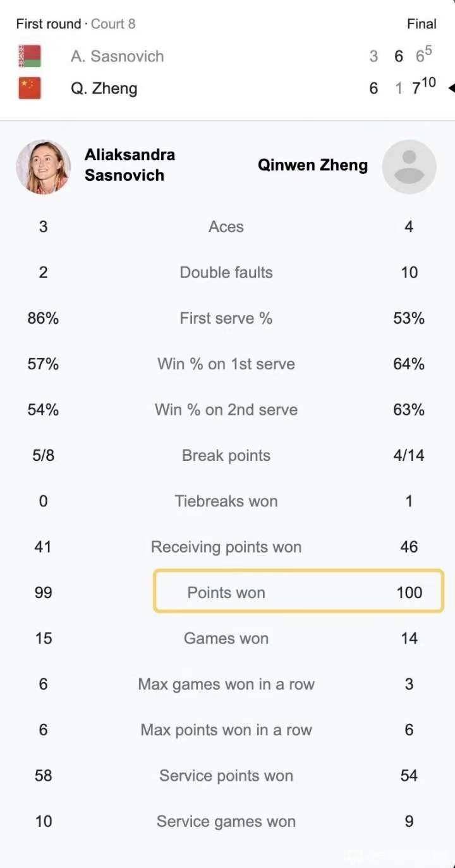Viewport: 455px width, 868px height.
Task: Click the Qinwen Zheng name heading
Action: click(312, 165)
